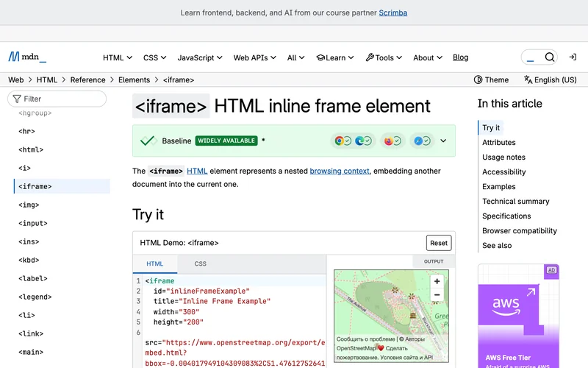
Task: Open the JavaScript navigation dropdown
Action: point(200,57)
